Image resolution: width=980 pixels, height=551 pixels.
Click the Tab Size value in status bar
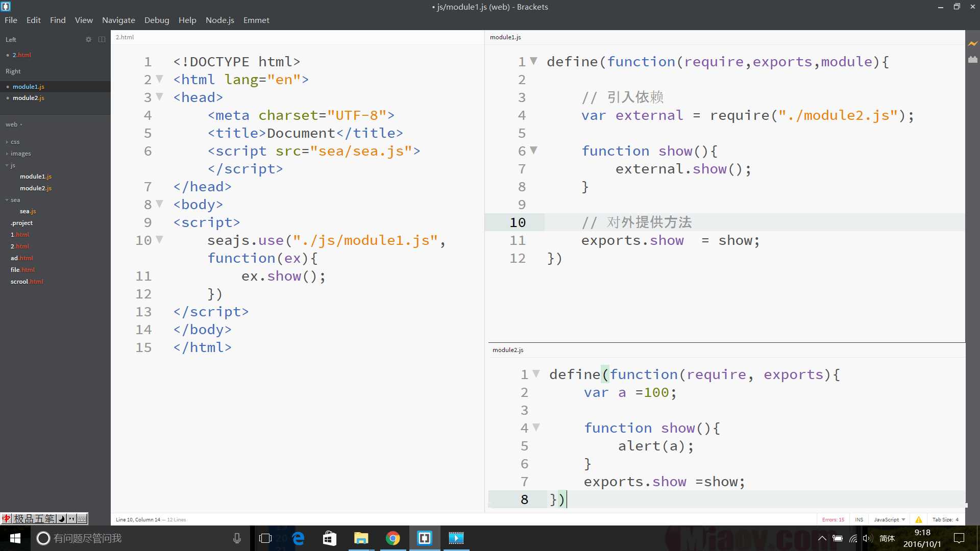(945, 519)
